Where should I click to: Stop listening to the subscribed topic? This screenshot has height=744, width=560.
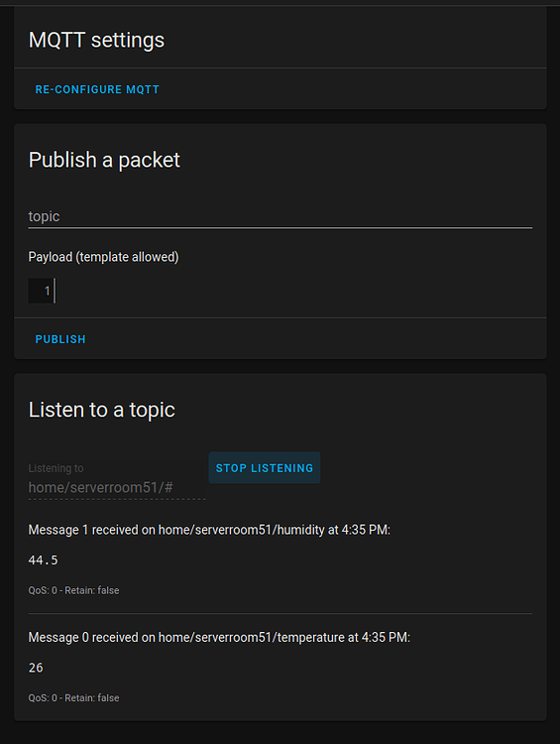(265, 468)
